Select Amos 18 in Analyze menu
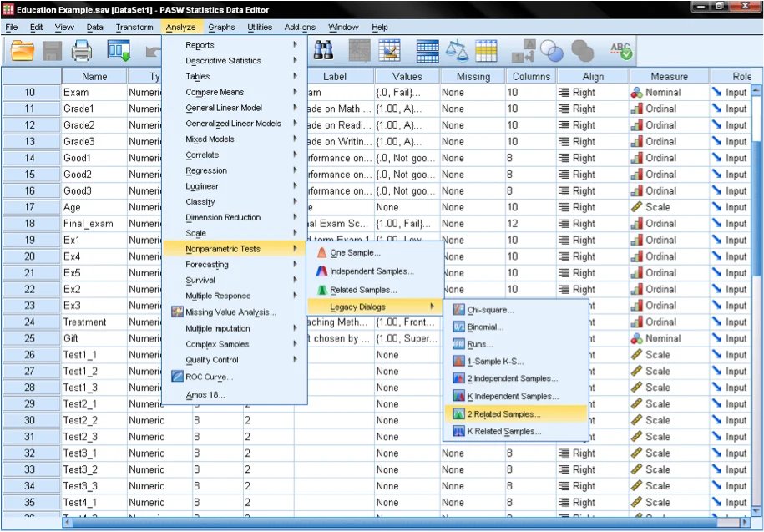The height and width of the screenshot is (532, 764). pyautogui.click(x=235, y=394)
